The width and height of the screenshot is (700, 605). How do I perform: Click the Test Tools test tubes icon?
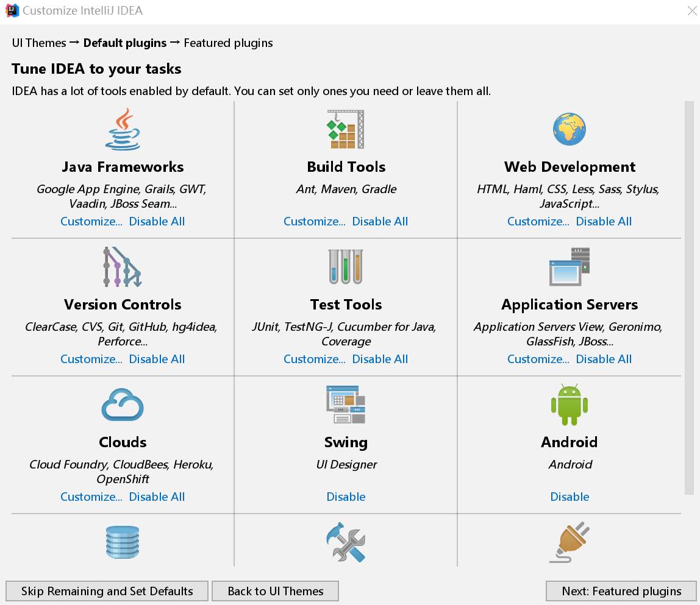[346, 267]
